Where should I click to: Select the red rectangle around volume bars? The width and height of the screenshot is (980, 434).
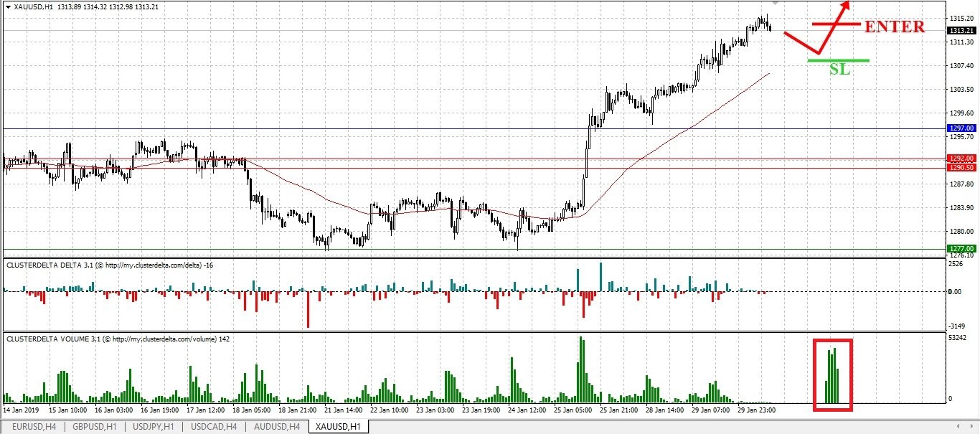coord(833,374)
